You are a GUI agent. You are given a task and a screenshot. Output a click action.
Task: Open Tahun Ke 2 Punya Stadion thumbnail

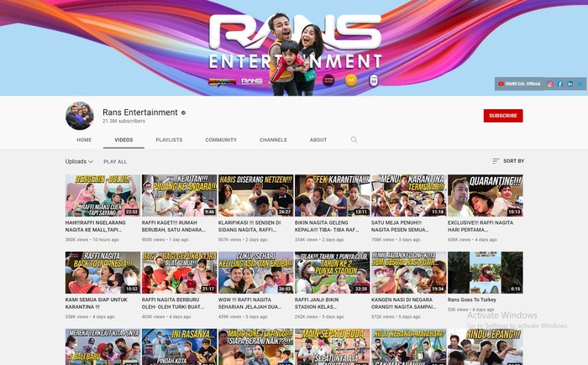[x=333, y=273]
